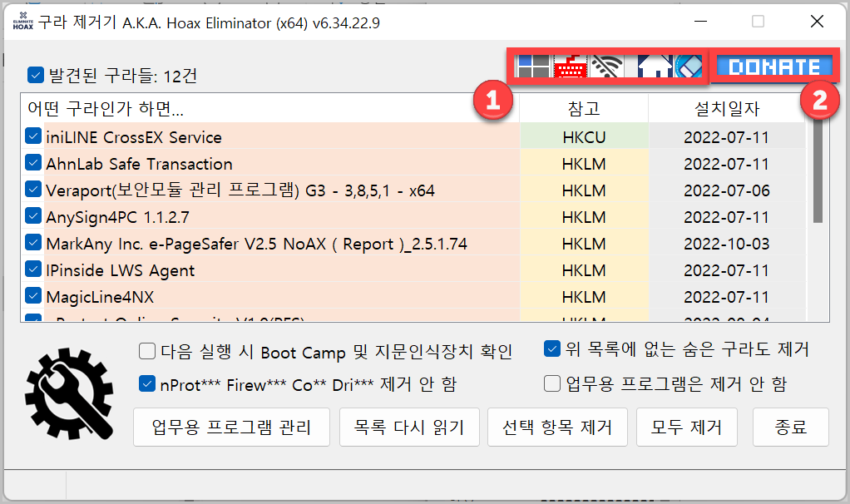
Task: Uncheck MarkAny e-PageSafer row checkbox
Action: (x=33, y=242)
